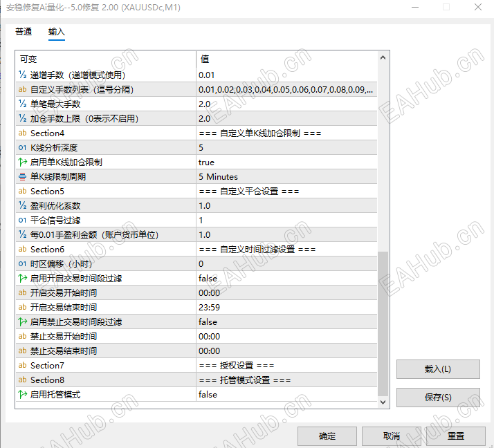Edit the custom lot list value 0.01,0.02,0.03...
Screen dimensions: 494x448
pos(286,89)
